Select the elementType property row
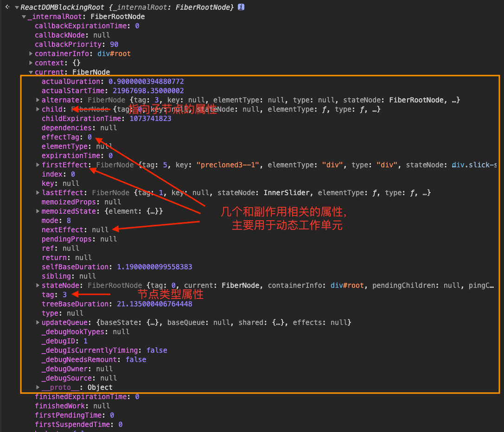Screen dimensions: 504x432 (x=77, y=146)
